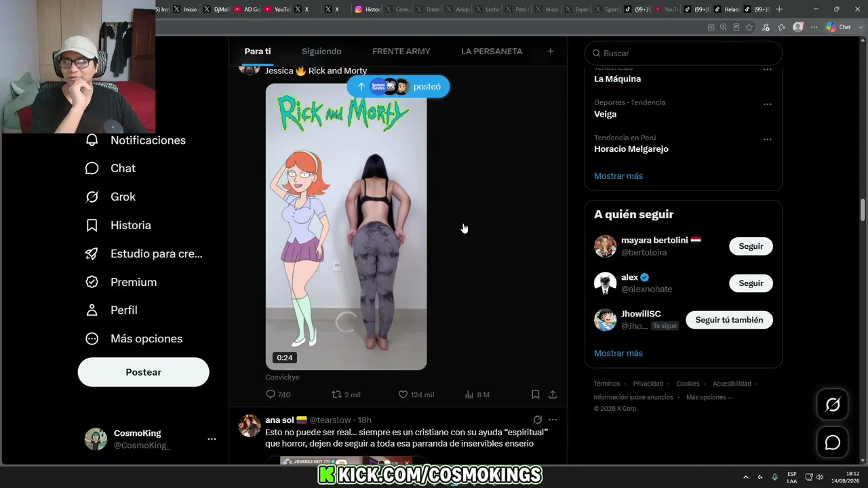Open ana sol profile avatar
This screenshot has width=868, height=488.
point(250,426)
